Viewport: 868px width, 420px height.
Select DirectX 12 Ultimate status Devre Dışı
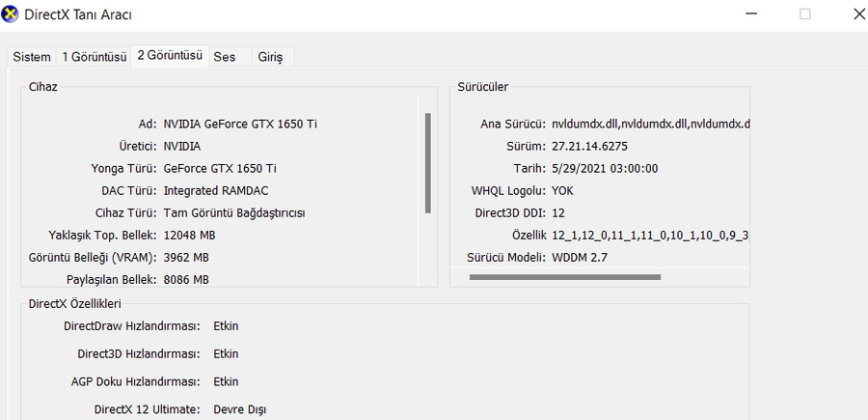click(x=240, y=410)
